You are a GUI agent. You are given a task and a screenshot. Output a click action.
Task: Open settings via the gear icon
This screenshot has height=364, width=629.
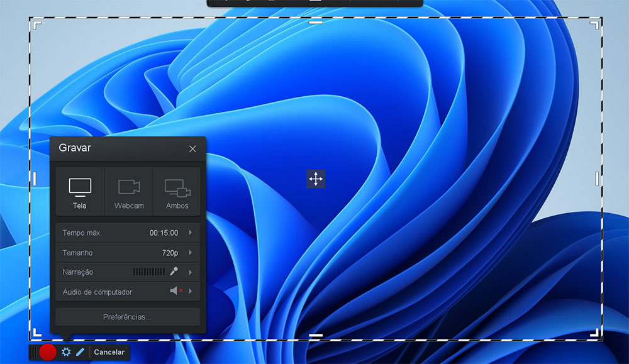(66, 352)
